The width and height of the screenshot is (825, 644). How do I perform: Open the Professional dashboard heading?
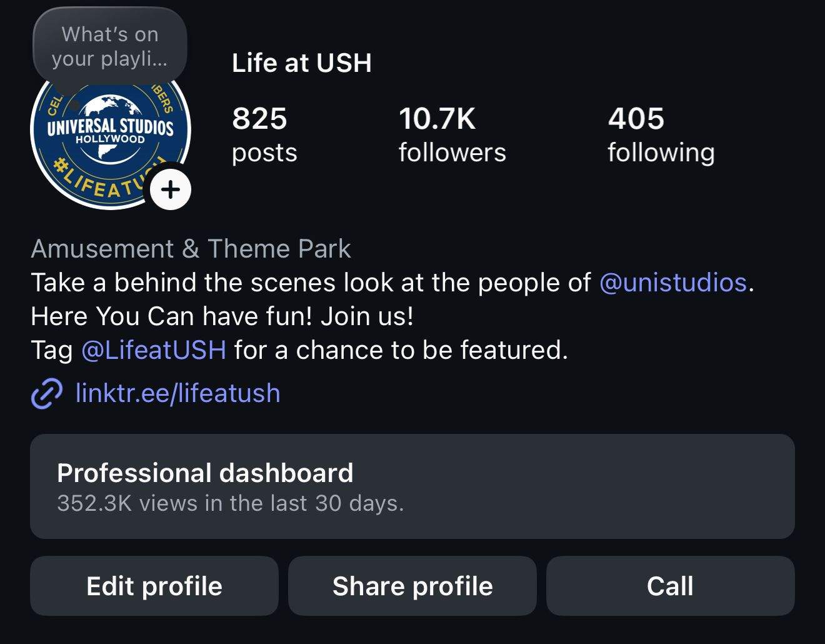click(205, 473)
